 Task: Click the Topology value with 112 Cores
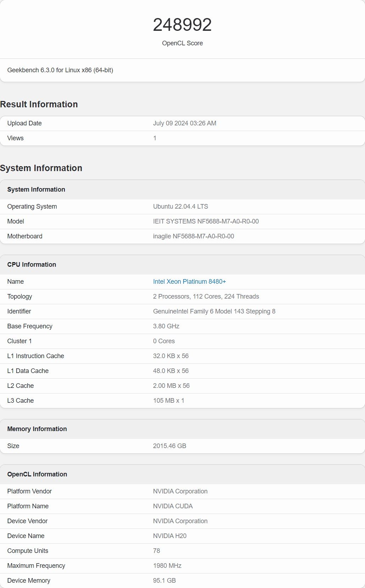(206, 296)
